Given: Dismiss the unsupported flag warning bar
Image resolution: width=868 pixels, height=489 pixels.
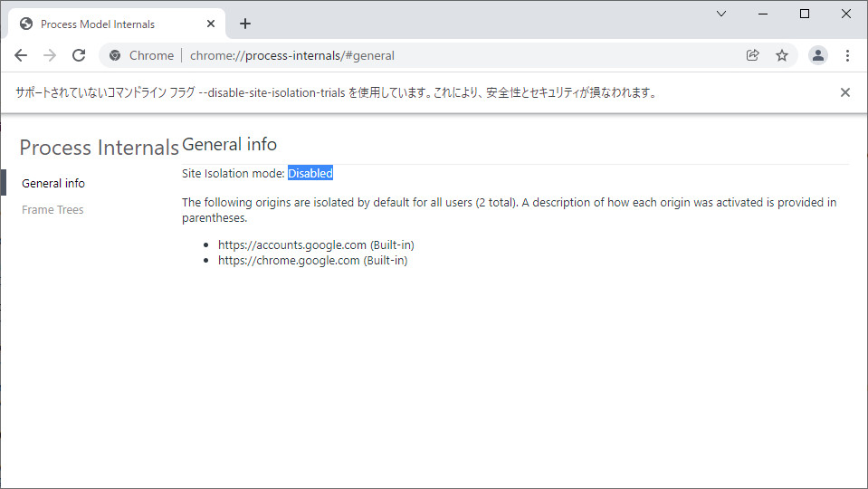Looking at the screenshot, I should coord(844,92).
